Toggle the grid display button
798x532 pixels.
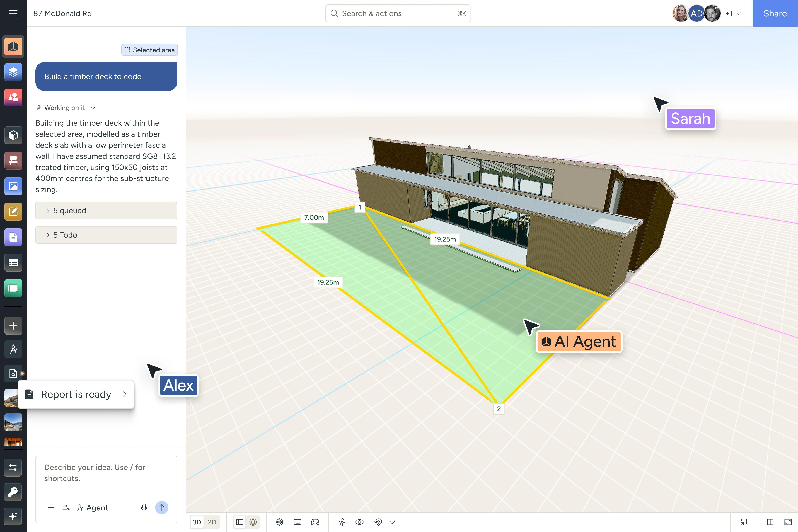click(x=240, y=522)
